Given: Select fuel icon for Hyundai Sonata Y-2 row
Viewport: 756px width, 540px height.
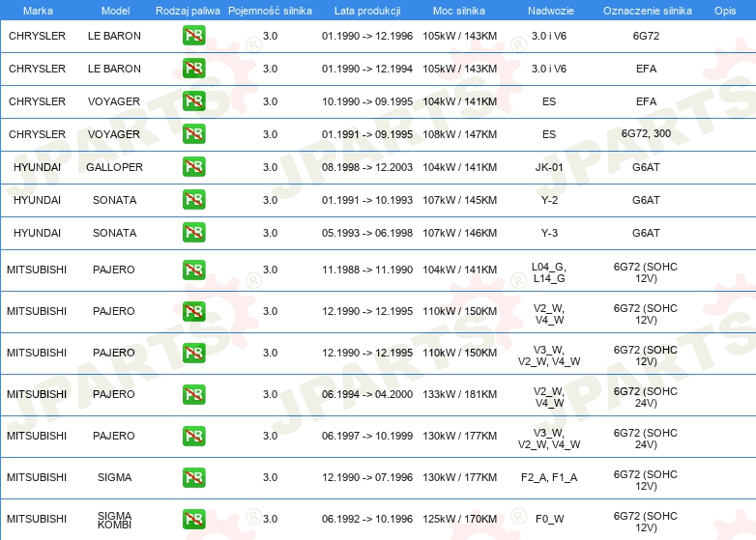Looking at the screenshot, I should [193, 200].
